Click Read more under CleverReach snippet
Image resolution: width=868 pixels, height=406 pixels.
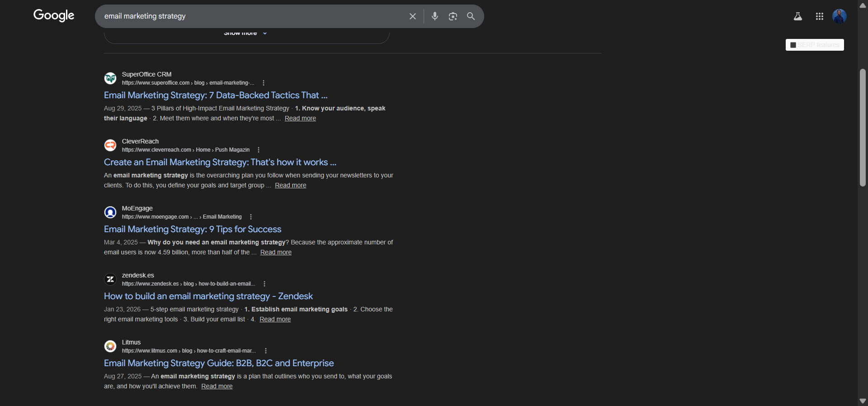(x=291, y=185)
